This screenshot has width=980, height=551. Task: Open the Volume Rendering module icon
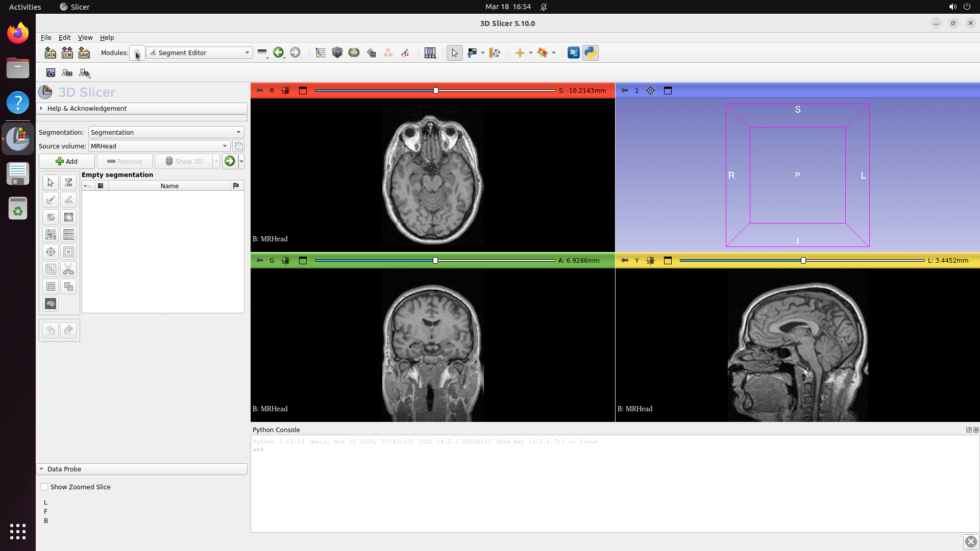(x=337, y=53)
